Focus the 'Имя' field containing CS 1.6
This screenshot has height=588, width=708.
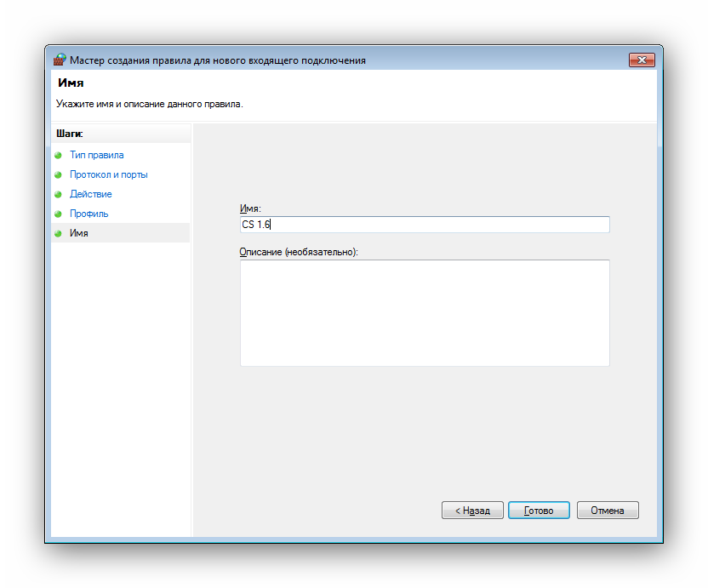click(425, 225)
